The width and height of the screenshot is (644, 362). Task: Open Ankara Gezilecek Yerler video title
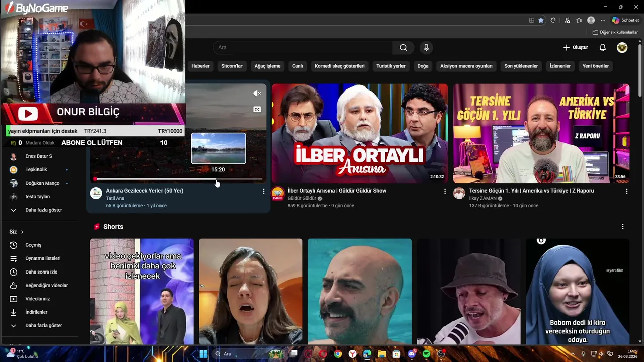coord(144,191)
